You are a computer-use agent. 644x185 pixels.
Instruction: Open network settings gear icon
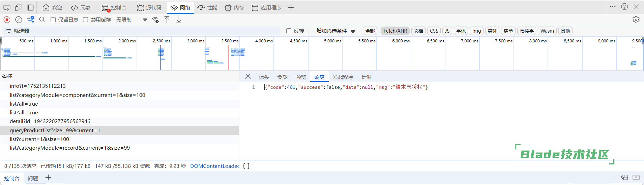636,20
